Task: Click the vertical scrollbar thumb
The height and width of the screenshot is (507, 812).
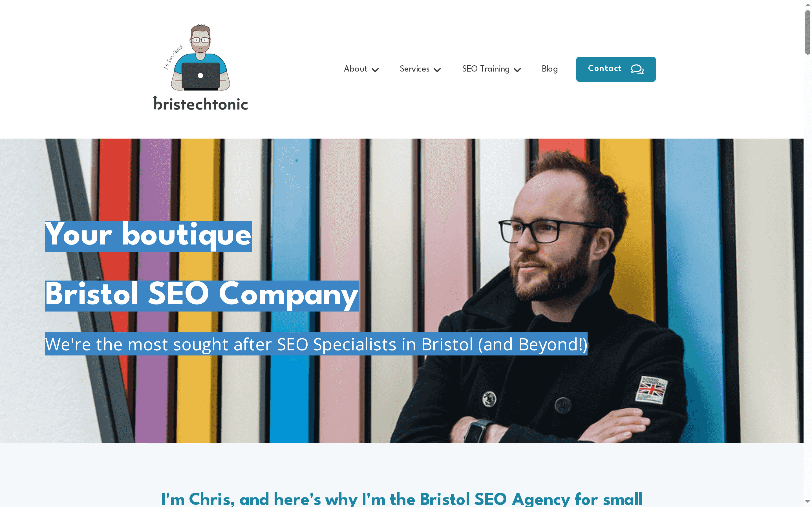Action: (x=808, y=32)
